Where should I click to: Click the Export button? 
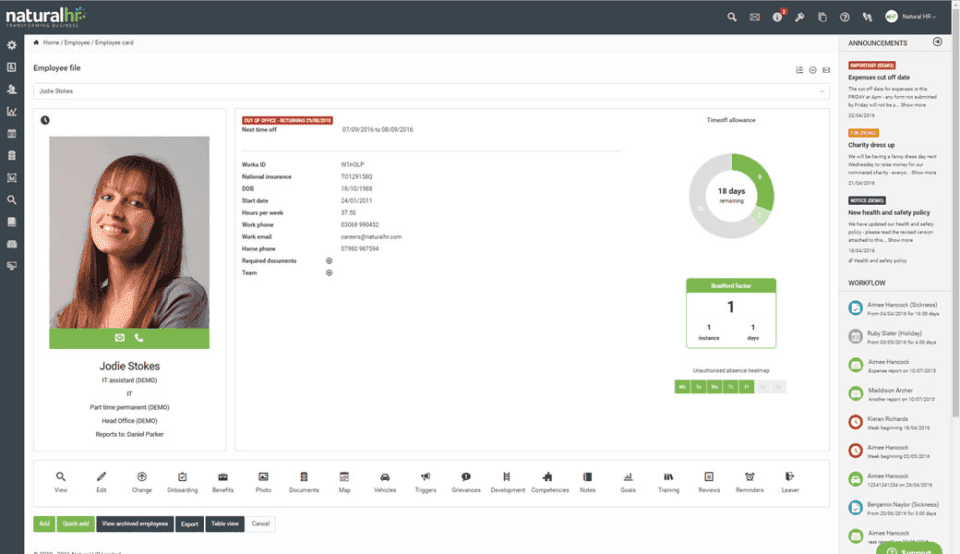[189, 524]
